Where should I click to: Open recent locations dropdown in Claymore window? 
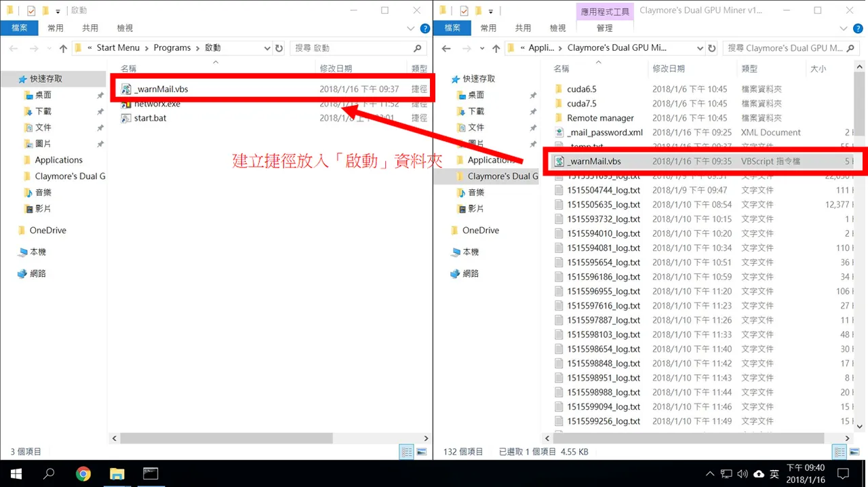(482, 48)
